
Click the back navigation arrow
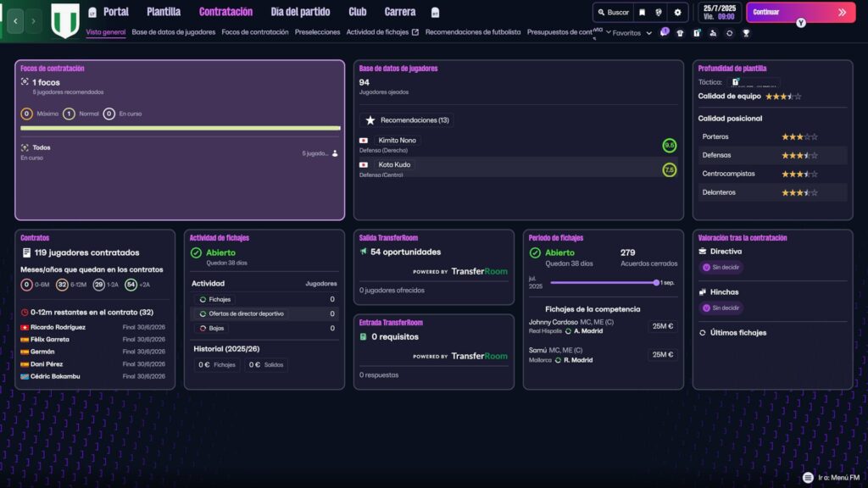15,20
